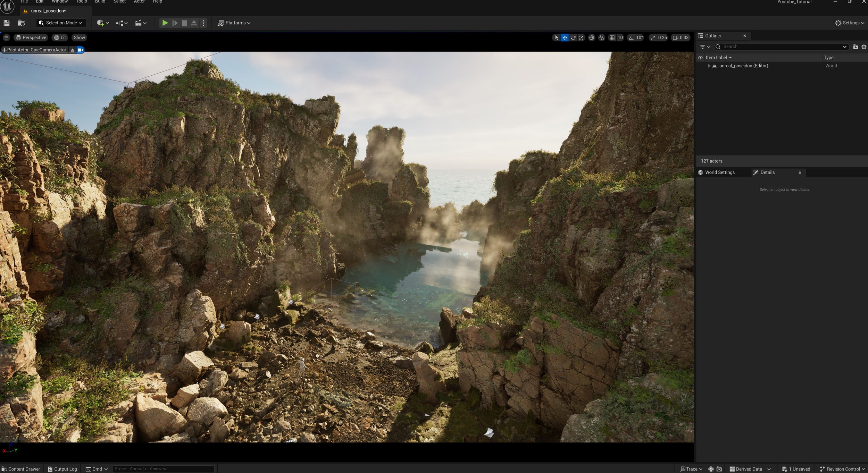
Task: Switch to the World Settings tab
Action: pyautogui.click(x=719, y=172)
